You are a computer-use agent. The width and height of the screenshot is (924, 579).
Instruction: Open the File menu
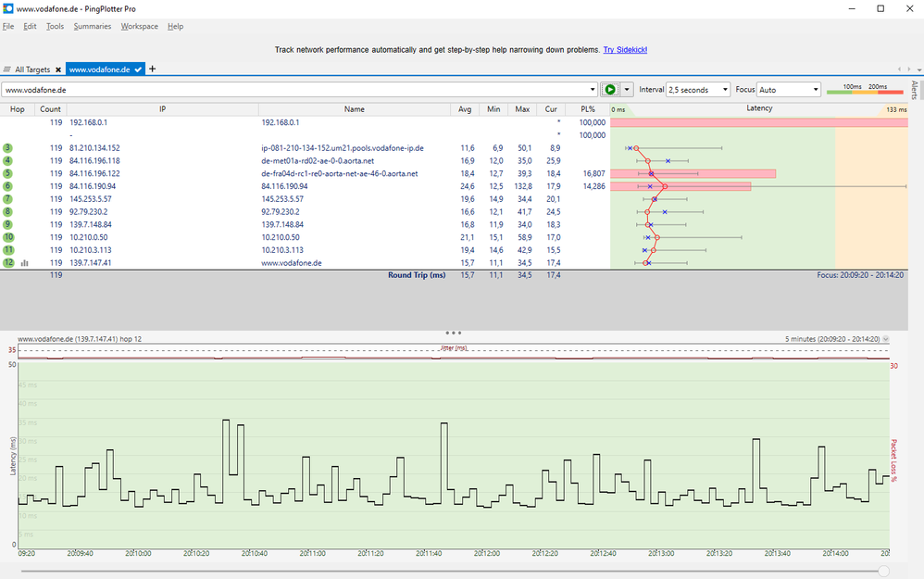[8, 27]
